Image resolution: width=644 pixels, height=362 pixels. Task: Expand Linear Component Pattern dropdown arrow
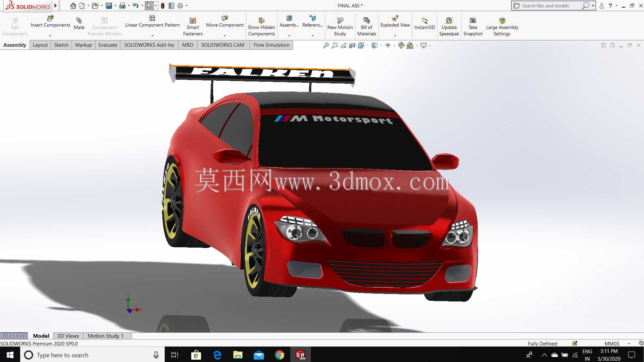[x=152, y=36]
